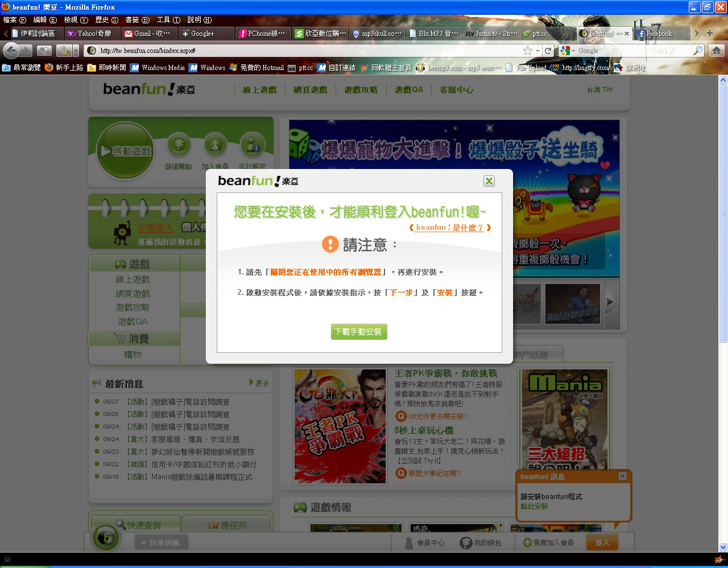Open 網頁遊戲 in the top navigation
The height and width of the screenshot is (568, 728).
pos(310,90)
